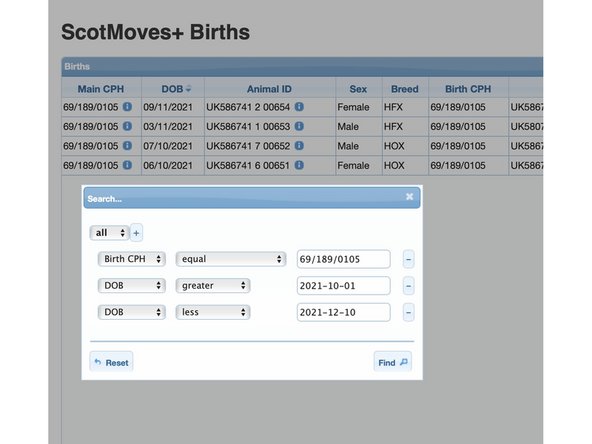Open info for animal UK586741 2 00654

pyautogui.click(x=299, y=107)
